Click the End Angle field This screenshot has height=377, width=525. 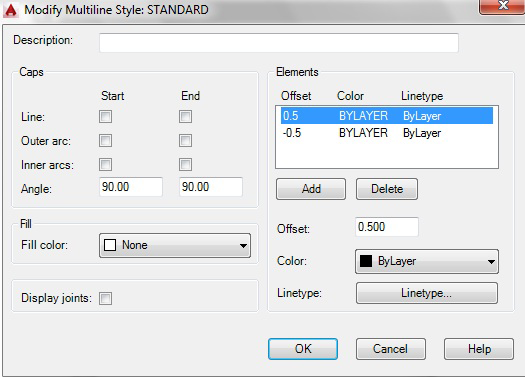[x=211, y=187]
